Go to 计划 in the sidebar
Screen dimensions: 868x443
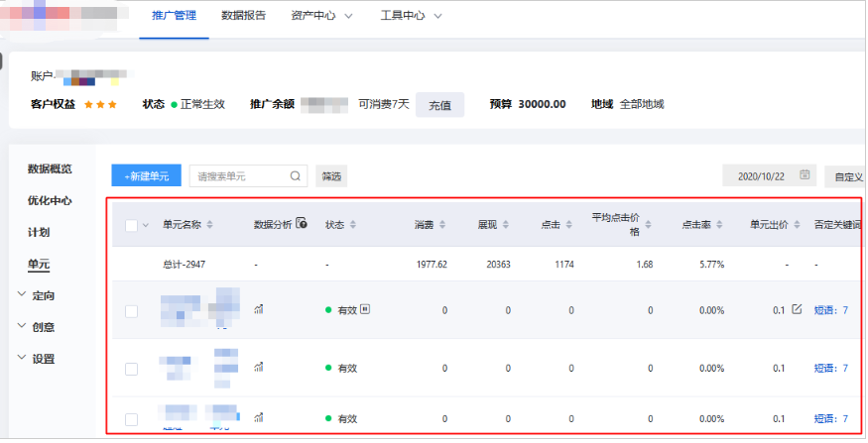pyautogui.click(x=39, y=232)
